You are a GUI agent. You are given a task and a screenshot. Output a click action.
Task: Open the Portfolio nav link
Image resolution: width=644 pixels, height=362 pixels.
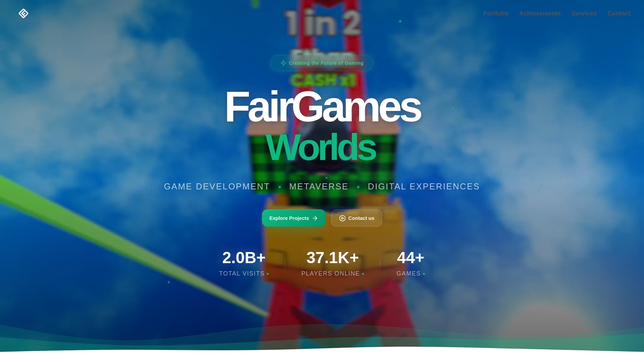(495, 13)
